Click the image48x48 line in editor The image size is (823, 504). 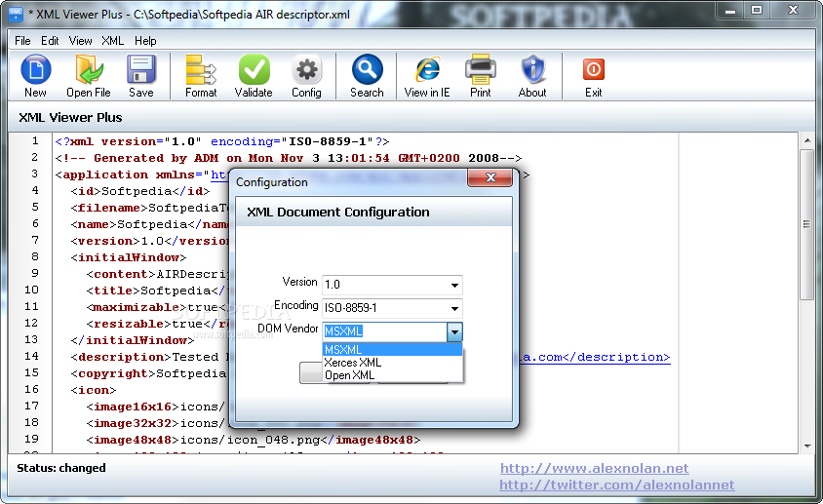(254, 440)
